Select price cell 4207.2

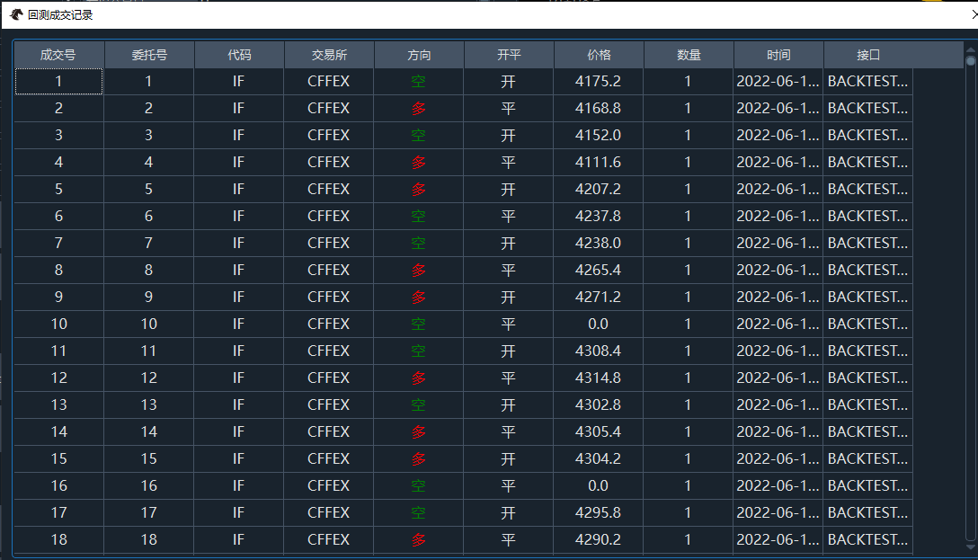[598, 189]
